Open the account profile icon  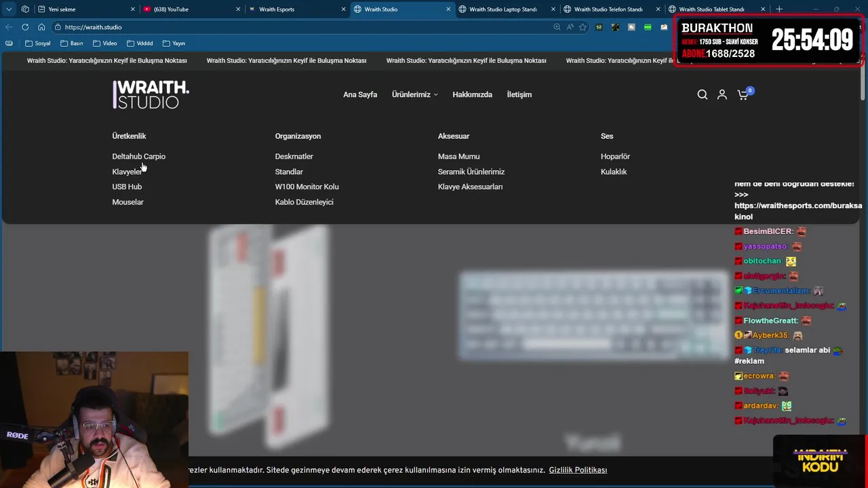(x=722, y=95)
